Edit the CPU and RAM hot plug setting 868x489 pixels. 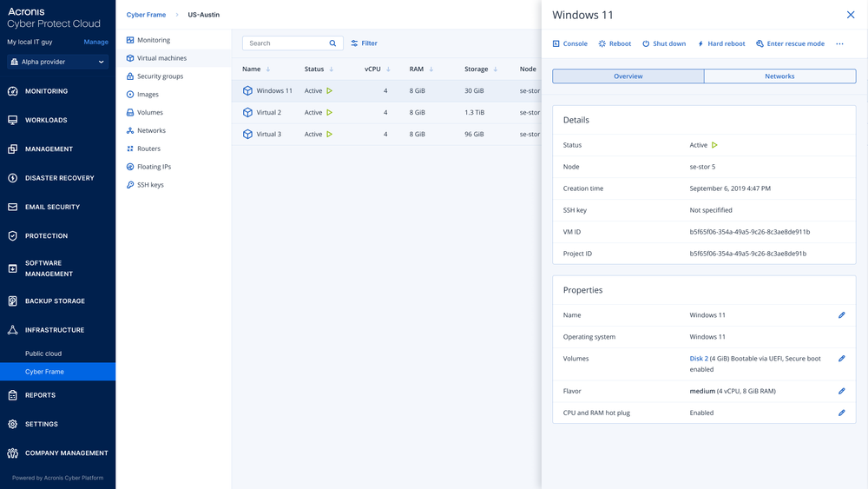(x=841, y=413)
